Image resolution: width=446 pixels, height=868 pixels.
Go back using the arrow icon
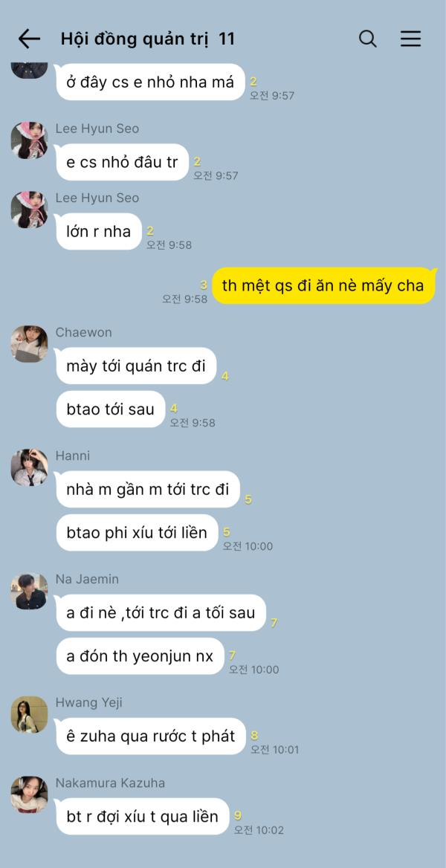tap(29, 39)
